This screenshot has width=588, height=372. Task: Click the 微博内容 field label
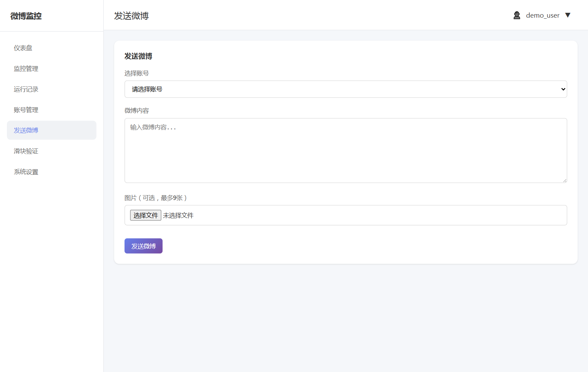tap(137, 111)
